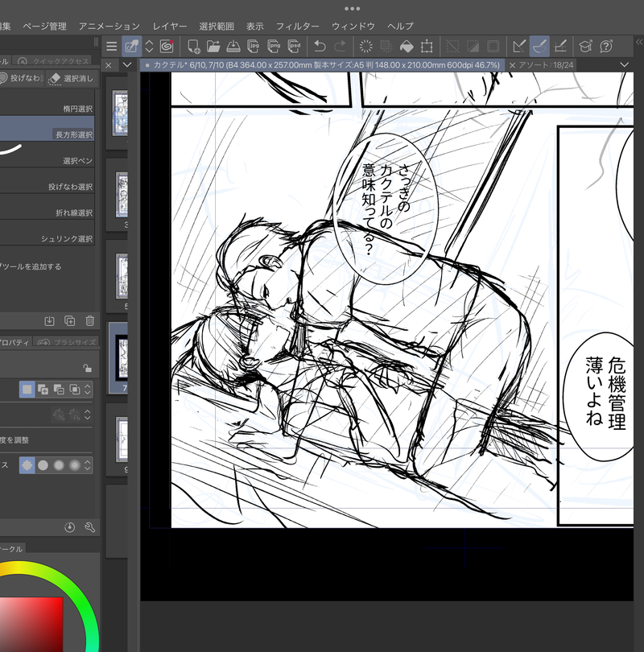Click the show selection border icon
This screenshot has height=652, width=644.
pyautogui.click(x=493, y=46)
